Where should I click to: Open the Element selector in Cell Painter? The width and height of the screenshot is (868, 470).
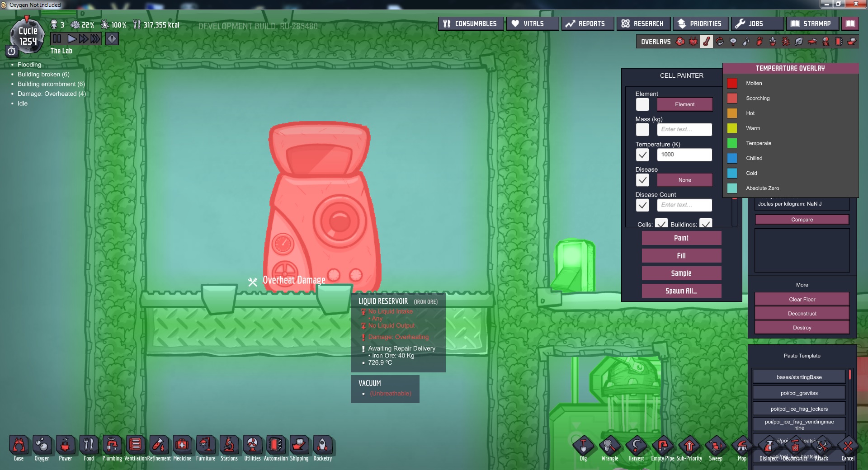pos(684,104)
